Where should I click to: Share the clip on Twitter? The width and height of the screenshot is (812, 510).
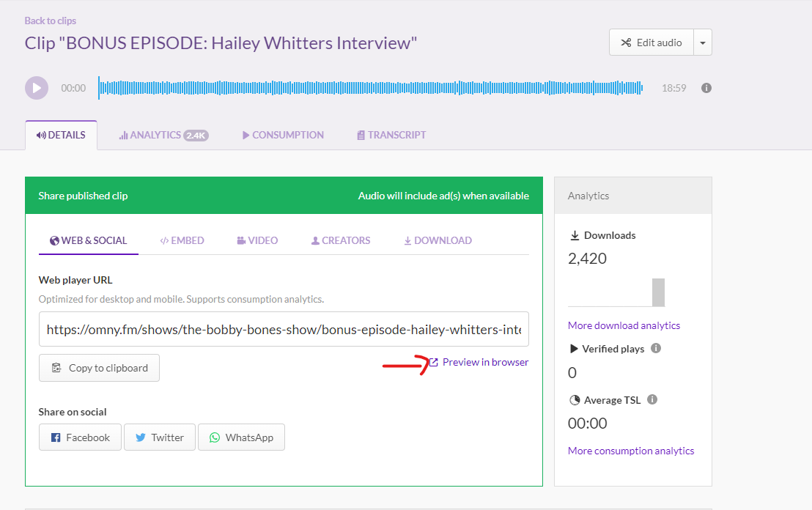point(159,437)
